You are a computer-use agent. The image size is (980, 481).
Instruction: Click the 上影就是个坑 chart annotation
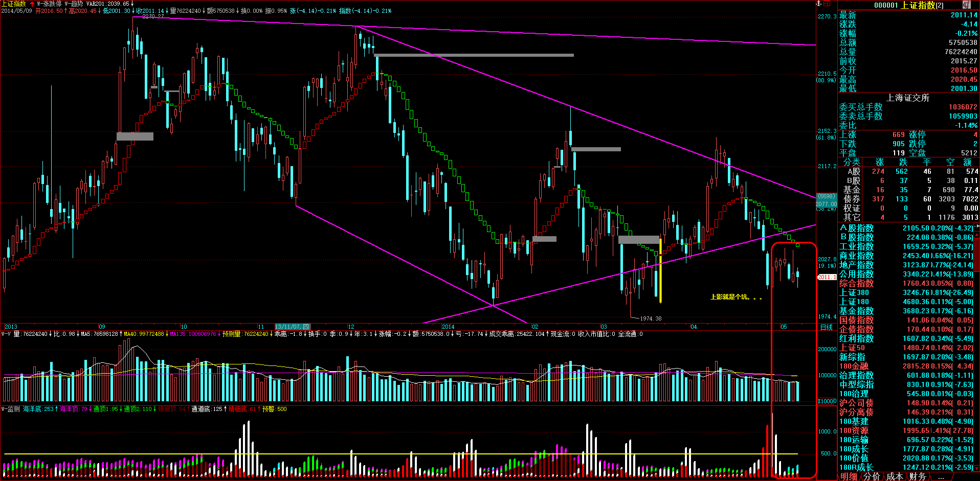pos(736,296)
